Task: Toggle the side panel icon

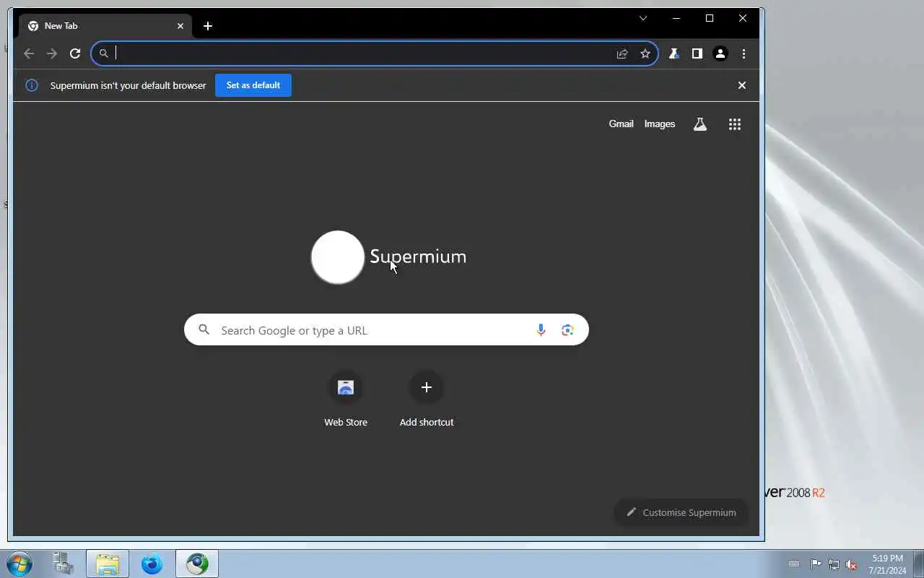Action: tap(697, 53)
